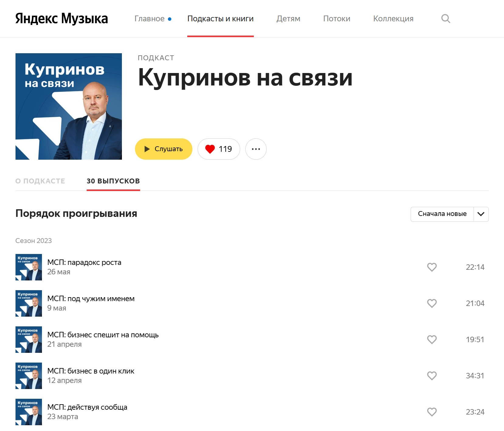Open the Потоки section
The height and width of the screenshot is (431, 504).
coord(337,19)
